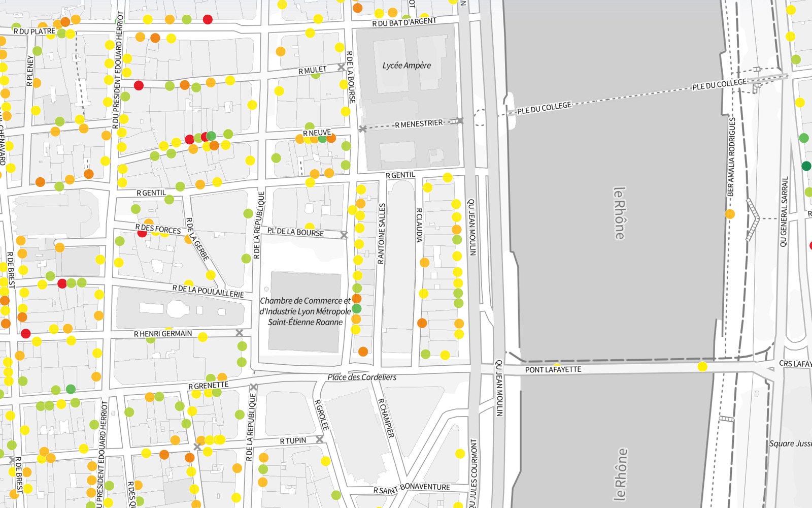
Task: Select the R DE LA POULAILLERIE label
Action: (x=208, y=291)
